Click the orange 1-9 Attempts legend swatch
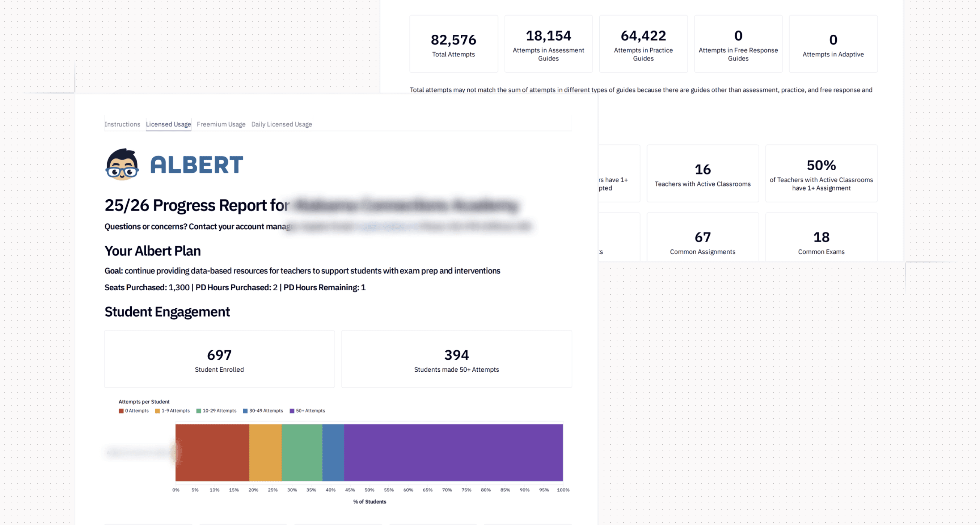This screenshot has height=525, width=980. (157, 411)
